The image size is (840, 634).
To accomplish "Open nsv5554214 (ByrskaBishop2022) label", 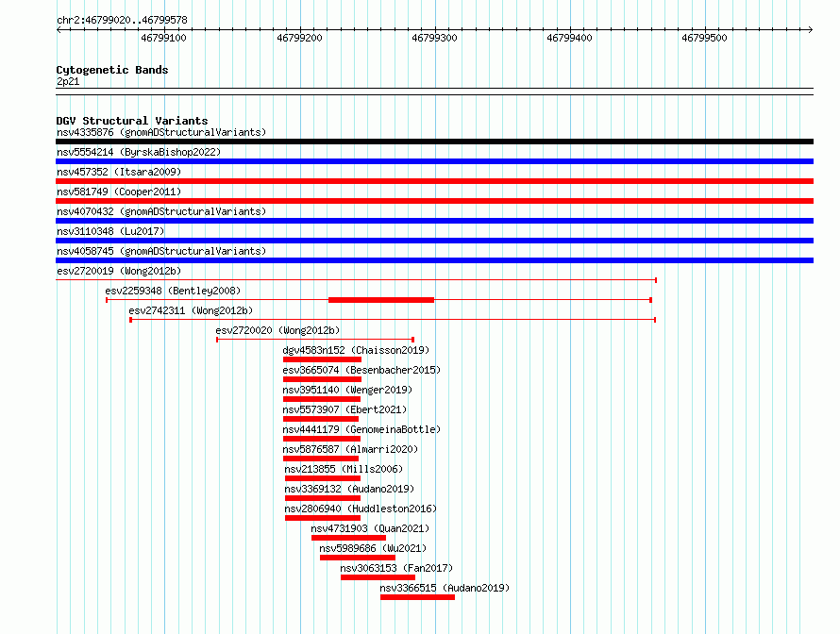I will click(139, 152).
